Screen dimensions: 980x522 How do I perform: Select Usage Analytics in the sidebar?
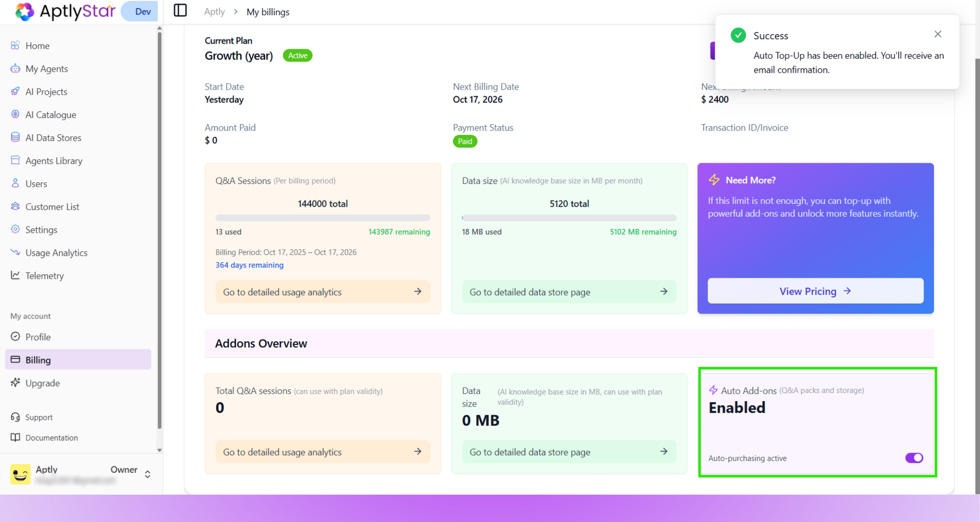pos(56,253)
